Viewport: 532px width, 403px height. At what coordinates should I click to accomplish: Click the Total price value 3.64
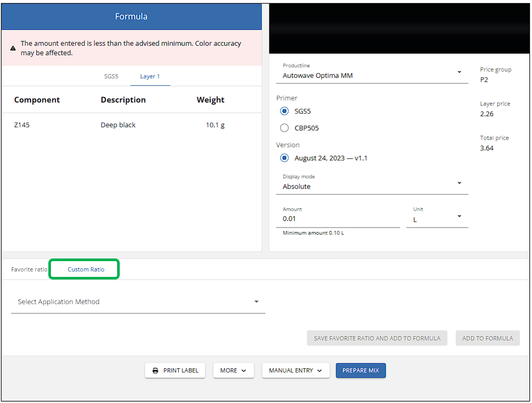point(486,148)
